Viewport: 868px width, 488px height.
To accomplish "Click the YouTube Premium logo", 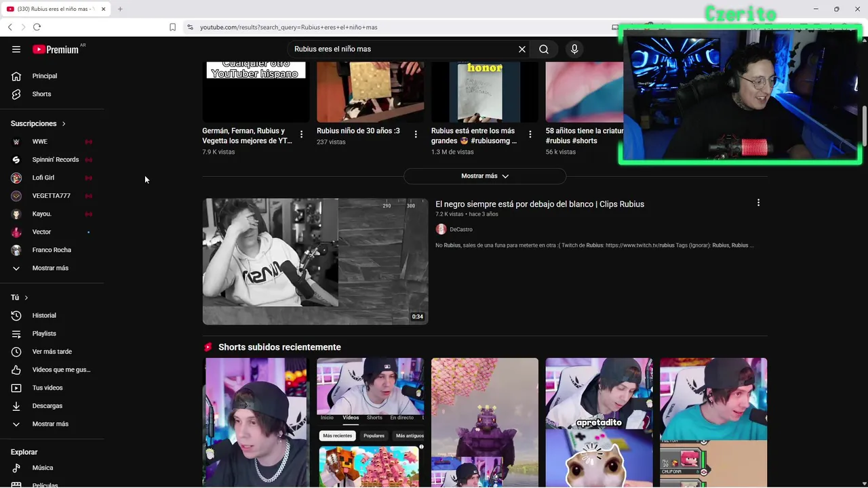I will [x=56, y=49].
